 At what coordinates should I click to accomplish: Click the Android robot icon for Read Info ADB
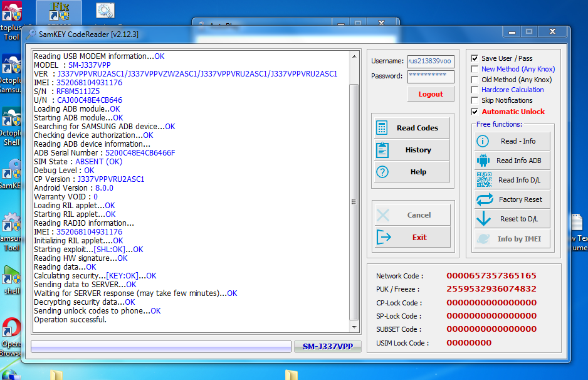point(483,161)
